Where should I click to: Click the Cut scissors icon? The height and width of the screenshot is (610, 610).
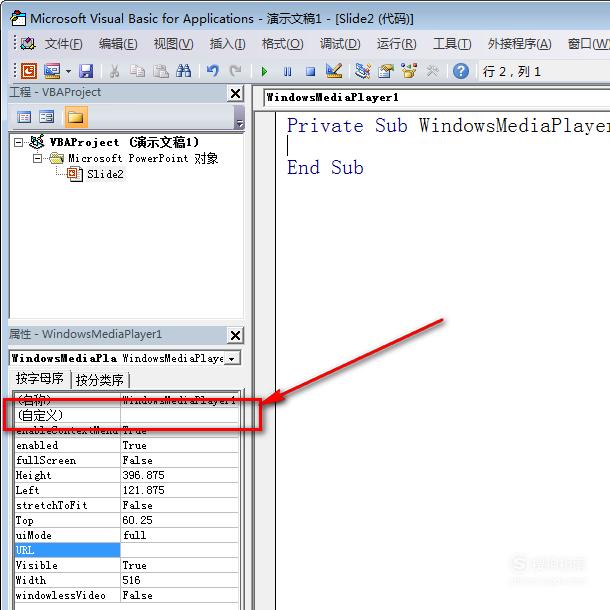tap(114, 71)
